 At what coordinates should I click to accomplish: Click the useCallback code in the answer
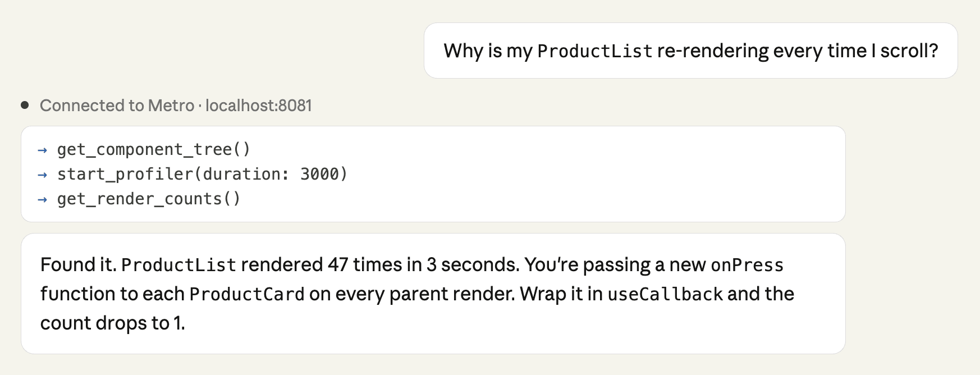pyautogui.click(x=665, y=294)
